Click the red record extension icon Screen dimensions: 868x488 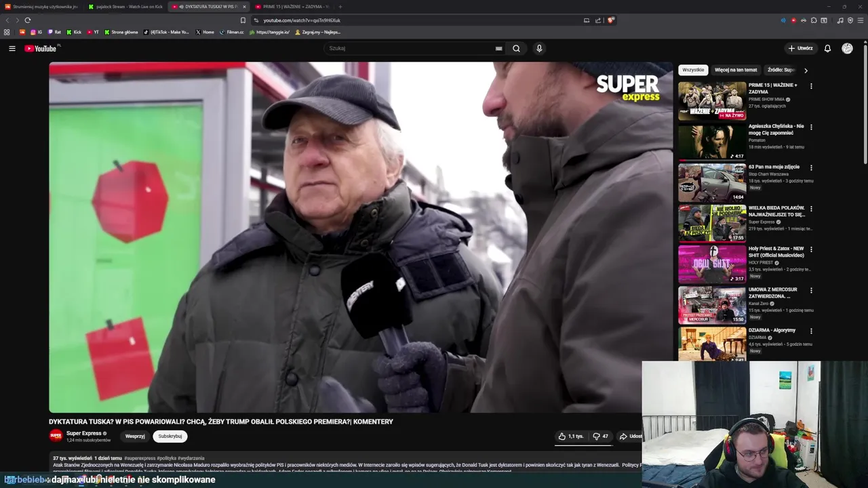pos(793,20)
